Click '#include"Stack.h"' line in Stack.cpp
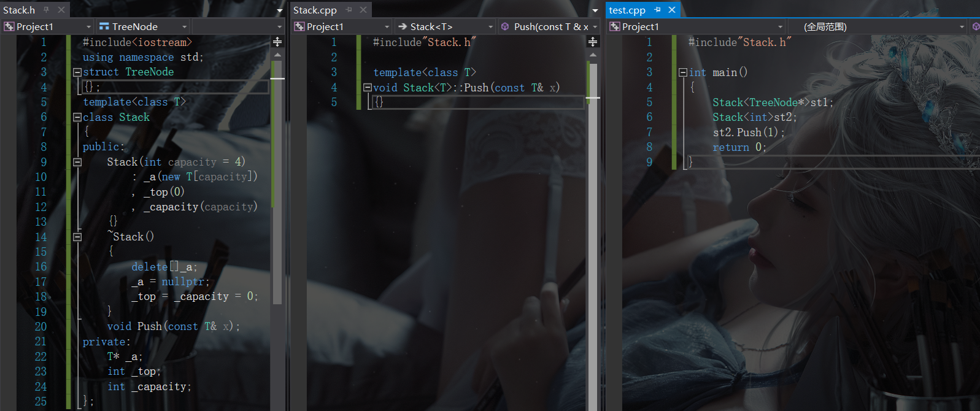The image size is (980, 411). (425, 42)
